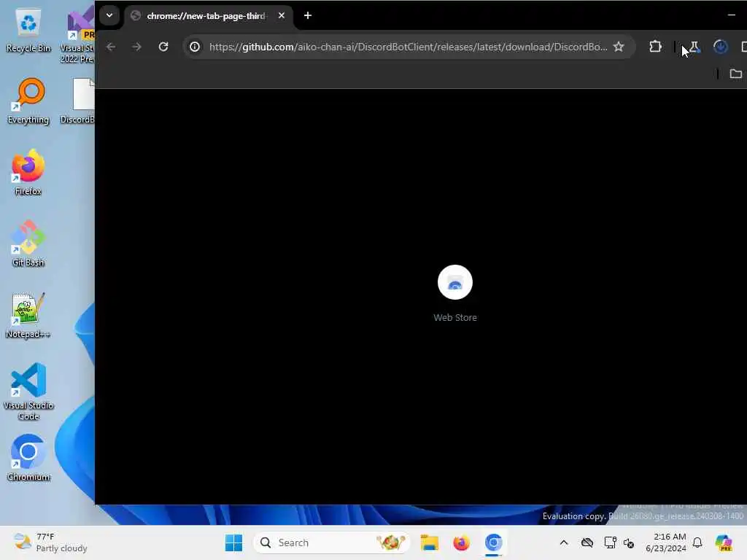747x560 pixels.
Task: Select Chromium desktop shortcut
Action: (x=28, y=458)
